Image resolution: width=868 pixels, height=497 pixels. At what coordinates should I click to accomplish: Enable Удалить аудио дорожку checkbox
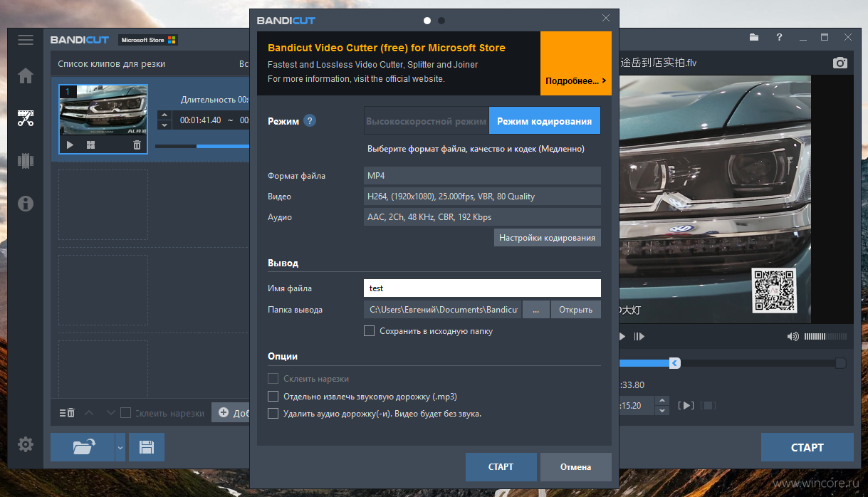pyautogui.click(x=273, y=413)
